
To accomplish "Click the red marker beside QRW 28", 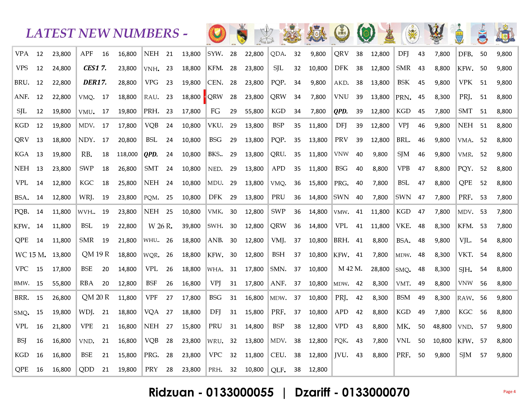I will click(205, 97).
